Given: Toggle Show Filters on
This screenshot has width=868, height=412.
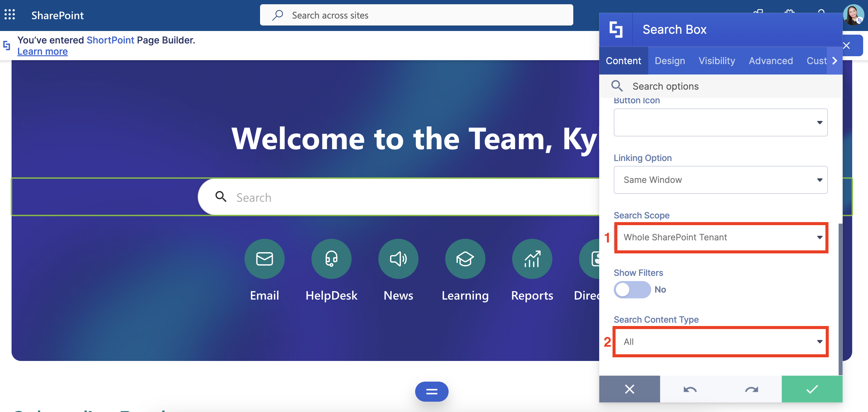Looking at the screenshot, I should [x=632, y=290].
